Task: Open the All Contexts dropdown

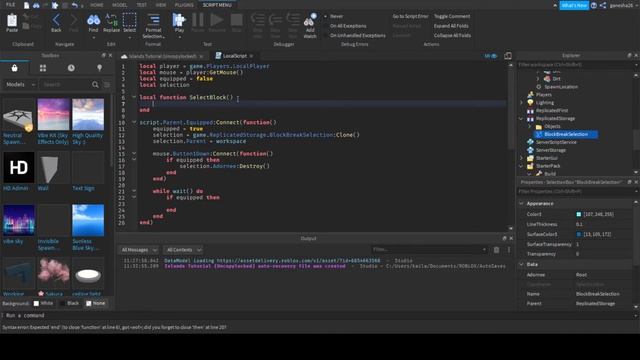Action: click(x=183, y=250)
